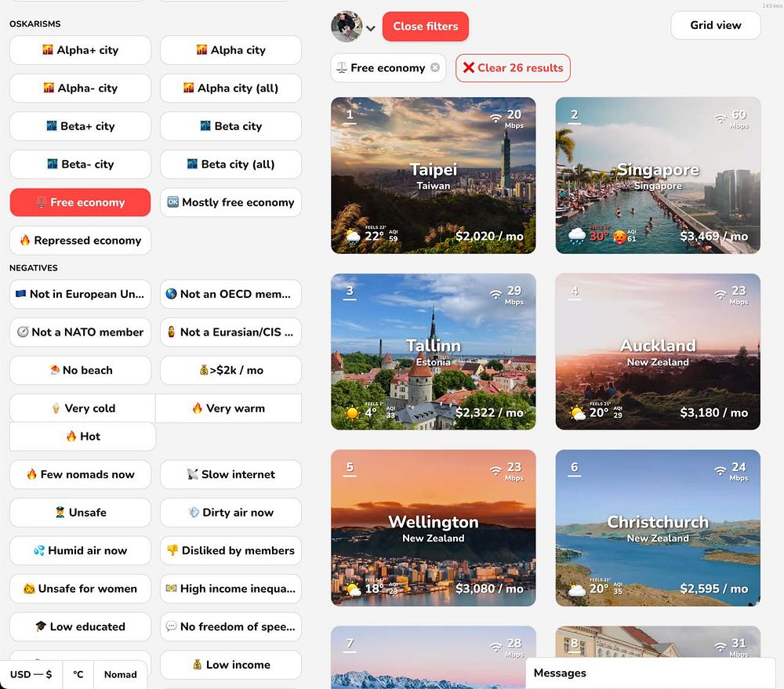Deselect the active Free economy filter
This screenshot has height=689, width=784.
[x=80, y=202]
